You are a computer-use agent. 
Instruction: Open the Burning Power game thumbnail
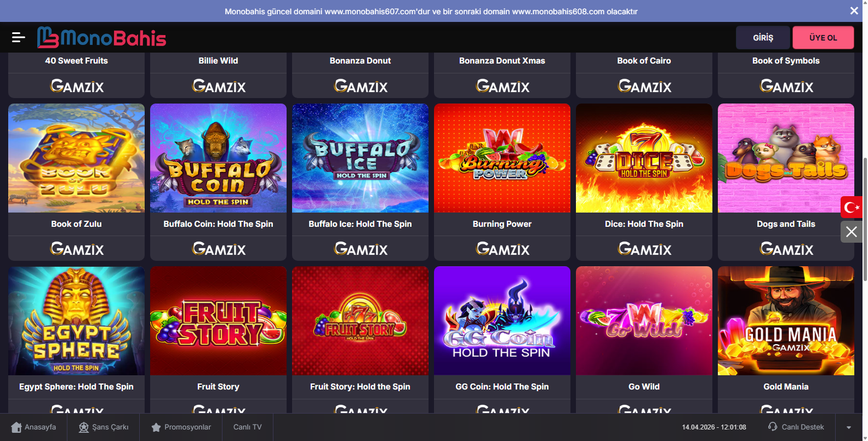[x=502, y=158]
